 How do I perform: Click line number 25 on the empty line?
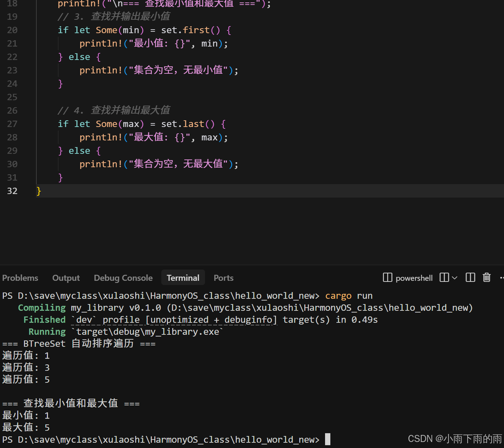point(12,97)
